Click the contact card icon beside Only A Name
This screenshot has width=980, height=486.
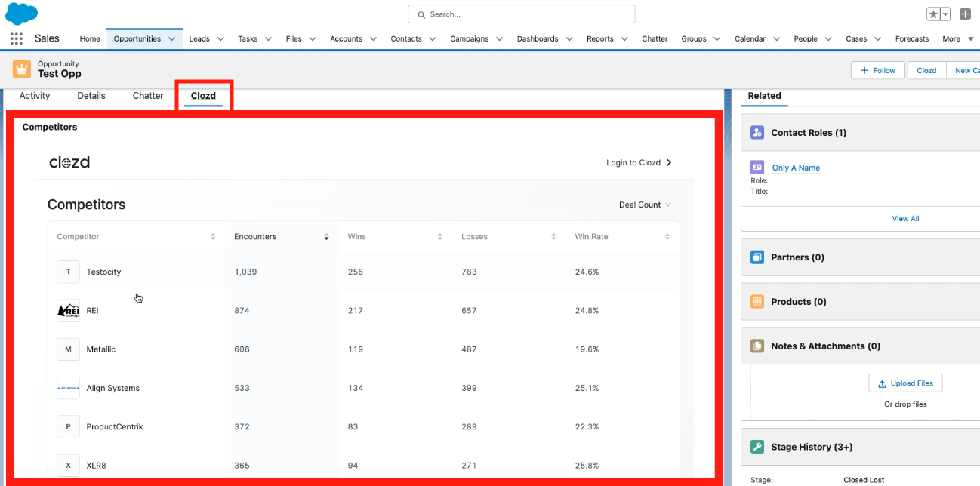pos(757,168)
